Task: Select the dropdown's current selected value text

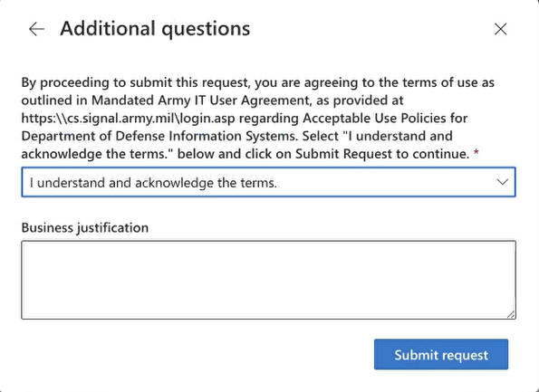Action: click(153, 183)
